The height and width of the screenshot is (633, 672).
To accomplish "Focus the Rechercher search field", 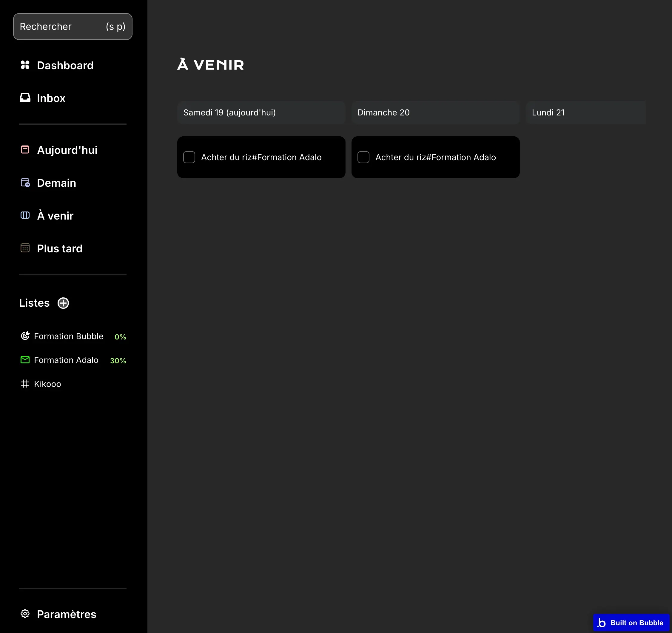I will (73, 27).
